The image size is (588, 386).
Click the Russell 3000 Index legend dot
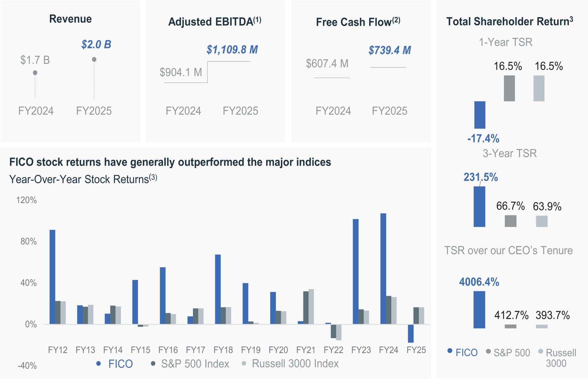(x=244, y=363)
